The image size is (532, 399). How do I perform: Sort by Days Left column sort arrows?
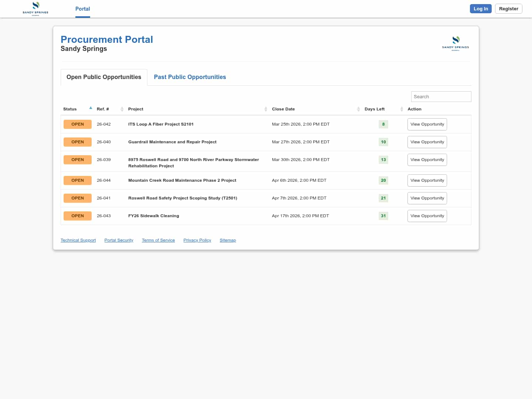tap(402, 109)
